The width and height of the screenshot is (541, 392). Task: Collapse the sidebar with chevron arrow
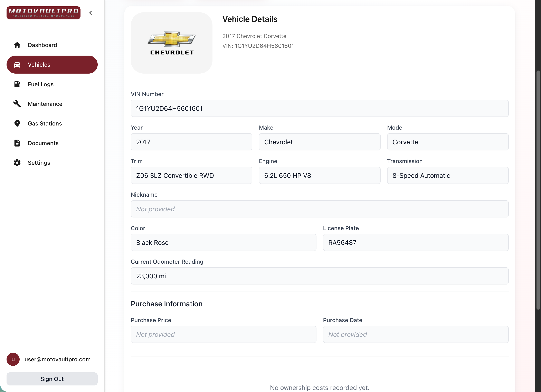tap(91, 13)
